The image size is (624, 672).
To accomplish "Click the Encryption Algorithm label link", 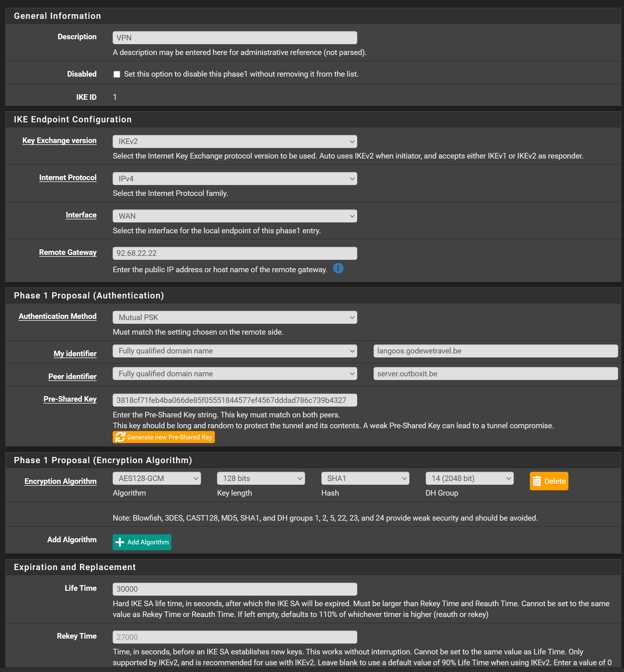I will [x=61, y=481].
